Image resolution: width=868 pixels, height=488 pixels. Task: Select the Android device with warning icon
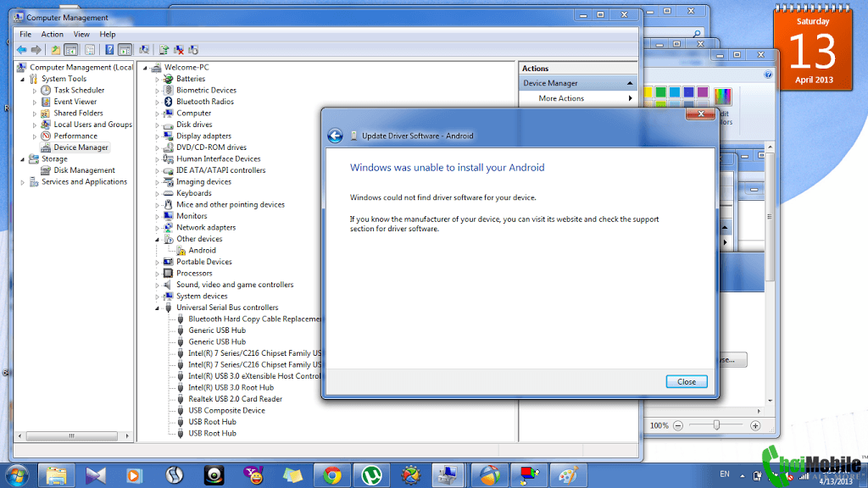[202, 251]
